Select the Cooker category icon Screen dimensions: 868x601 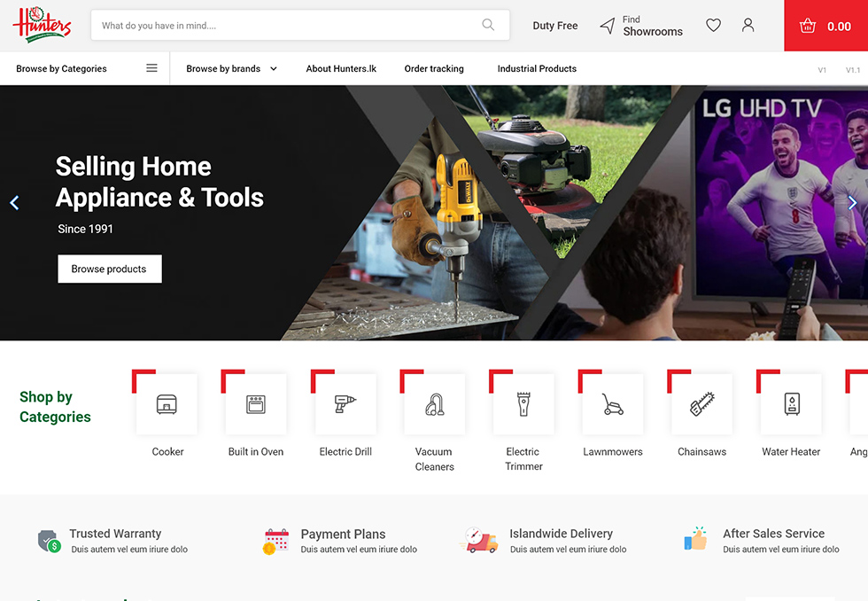(167, 404)
